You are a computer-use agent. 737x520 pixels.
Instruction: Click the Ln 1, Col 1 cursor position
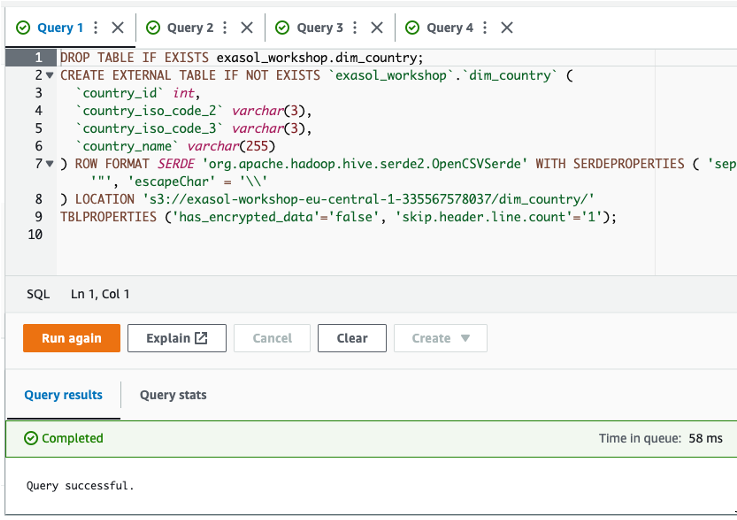100,294
